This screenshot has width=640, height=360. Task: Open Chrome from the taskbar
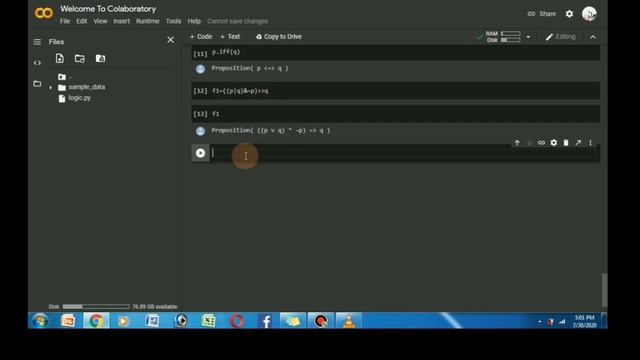click(96, 321)
